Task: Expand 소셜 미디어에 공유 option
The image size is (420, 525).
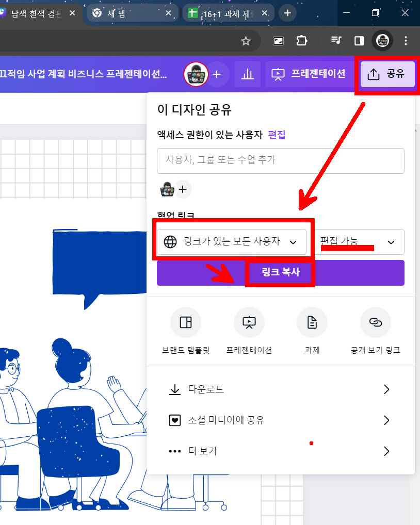Action: pyautogui.click(x=279, y=420)
